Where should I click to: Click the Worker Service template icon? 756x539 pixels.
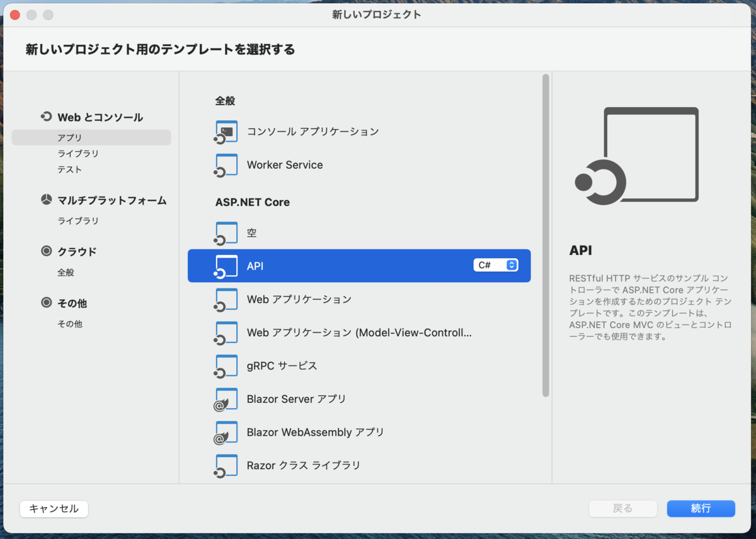point(226,165)
